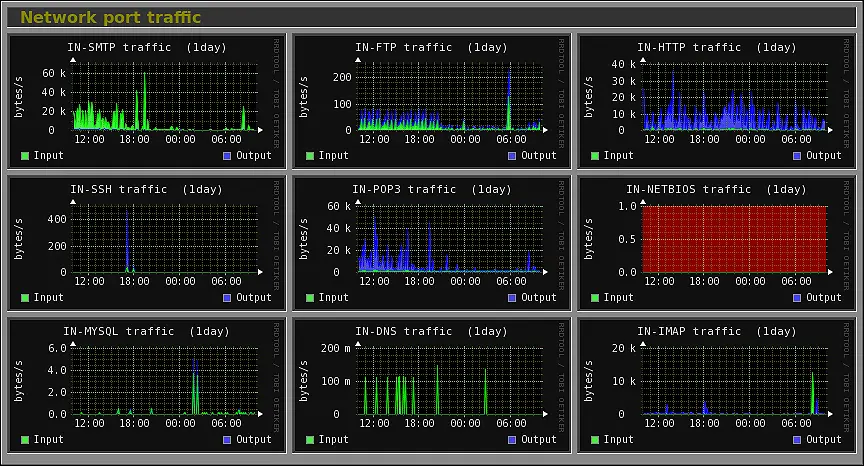This screenshot has width=864, height=466.
Task: Click the 'IN-SMTP traffic (1day)' title
Action: [x=147, y=47]
